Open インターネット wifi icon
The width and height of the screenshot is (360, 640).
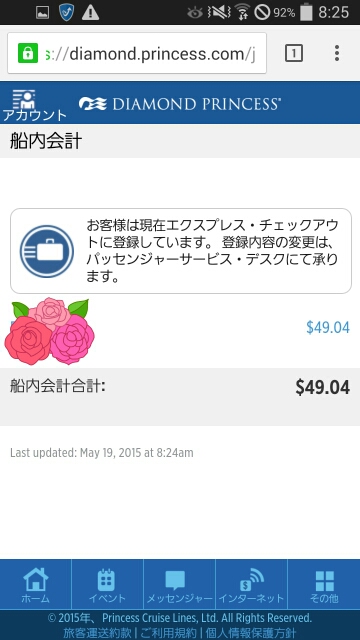[x=251, y=586]
